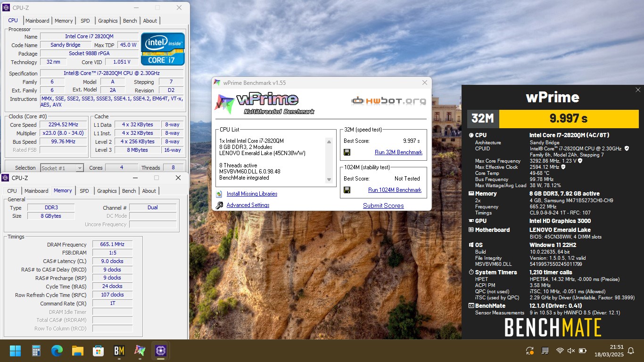Click the icon next to Install Missing Libraries
The width and height of the screenshot is (644, 362).
click(x=219, y=194)
